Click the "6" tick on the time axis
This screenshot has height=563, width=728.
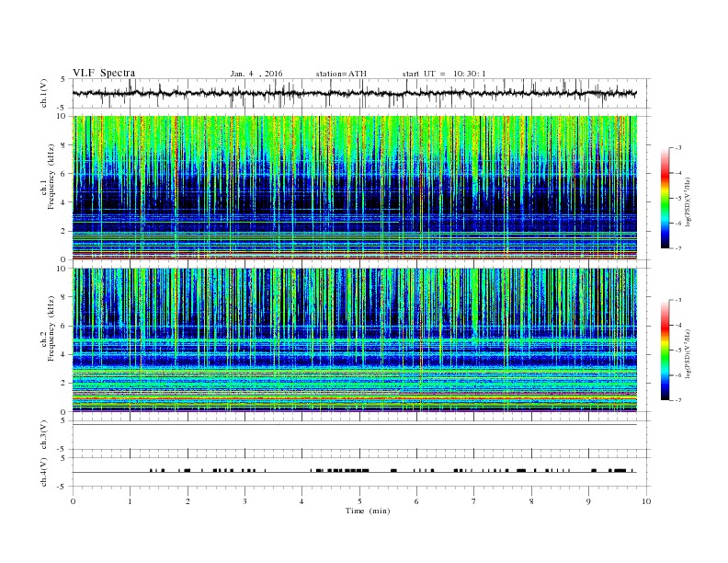pos(417,501)
